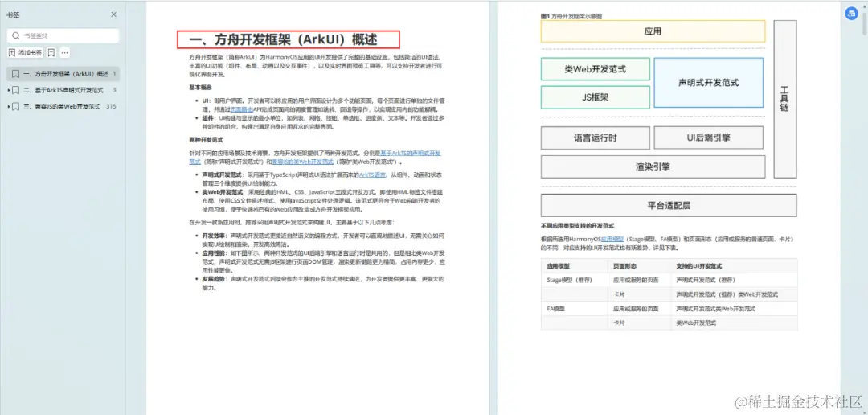Screen dimensions: 868x415
Task: Click 不同应用类型支持的开发范式 subheading
Action: pos(577,226)
